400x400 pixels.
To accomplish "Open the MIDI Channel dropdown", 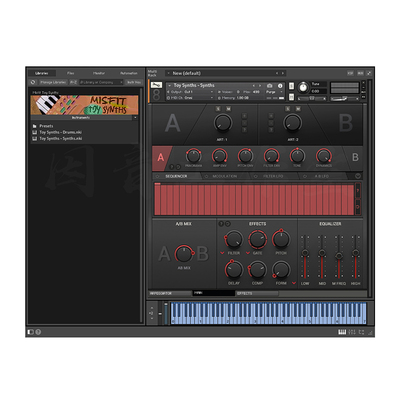I will point(211,98).
